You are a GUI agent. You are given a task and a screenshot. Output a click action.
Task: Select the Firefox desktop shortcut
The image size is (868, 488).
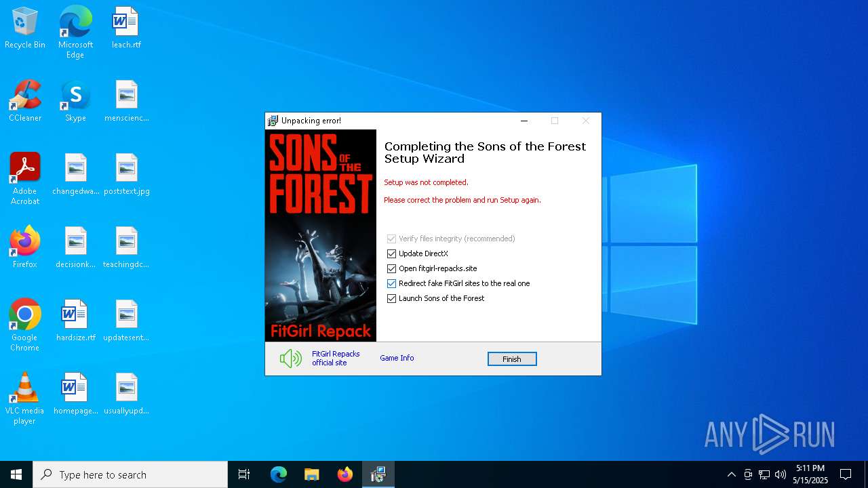tap(25, 247)
